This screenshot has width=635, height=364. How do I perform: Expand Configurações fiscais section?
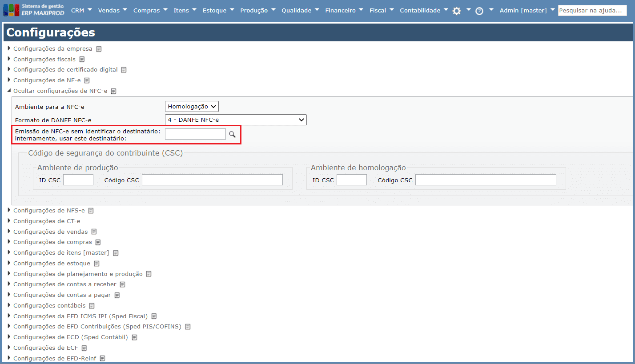coord(9,59)
